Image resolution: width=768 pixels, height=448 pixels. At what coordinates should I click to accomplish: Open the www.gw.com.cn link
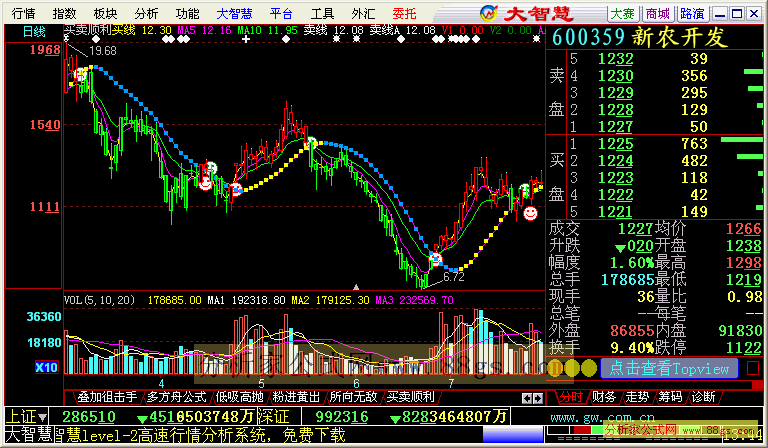point(602,418)
